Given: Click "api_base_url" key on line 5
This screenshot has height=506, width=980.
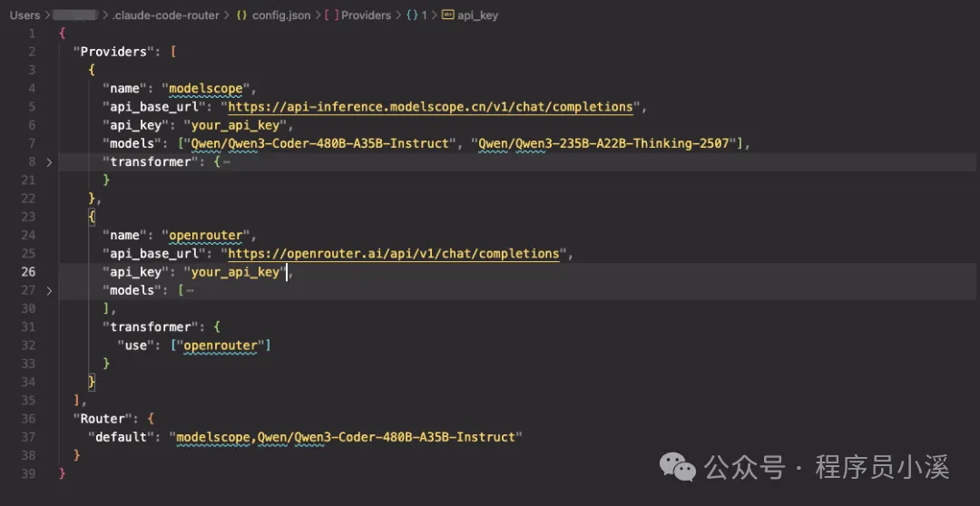Looking at the screenshot, I should [x=154, y=107].
